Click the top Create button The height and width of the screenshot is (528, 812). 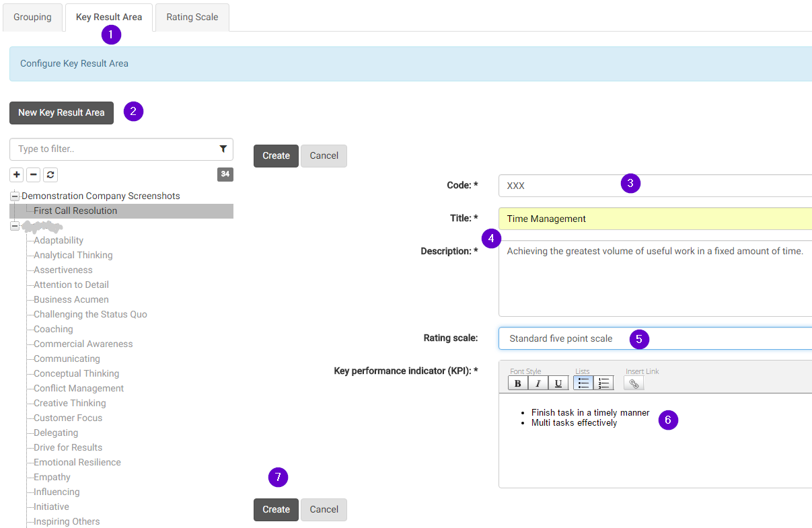coord(276,156)
